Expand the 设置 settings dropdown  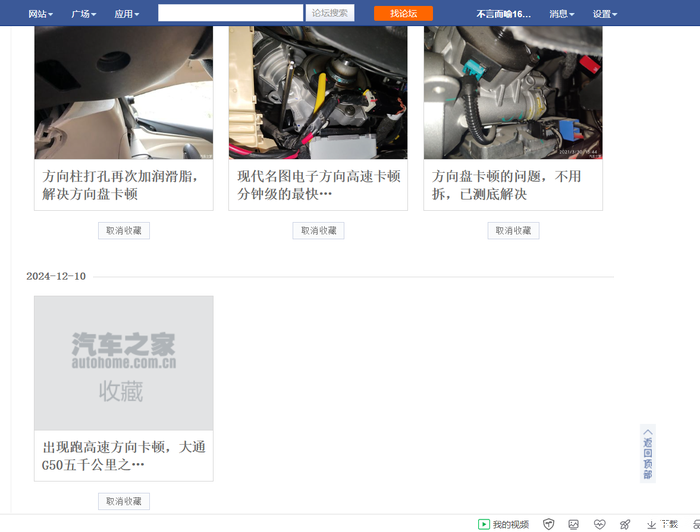pos(604,14)
